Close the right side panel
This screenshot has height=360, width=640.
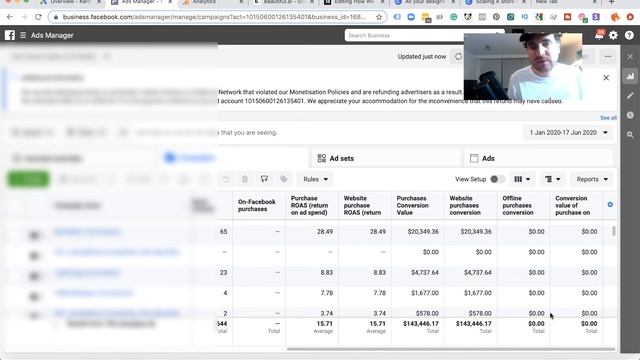point(630,57)
